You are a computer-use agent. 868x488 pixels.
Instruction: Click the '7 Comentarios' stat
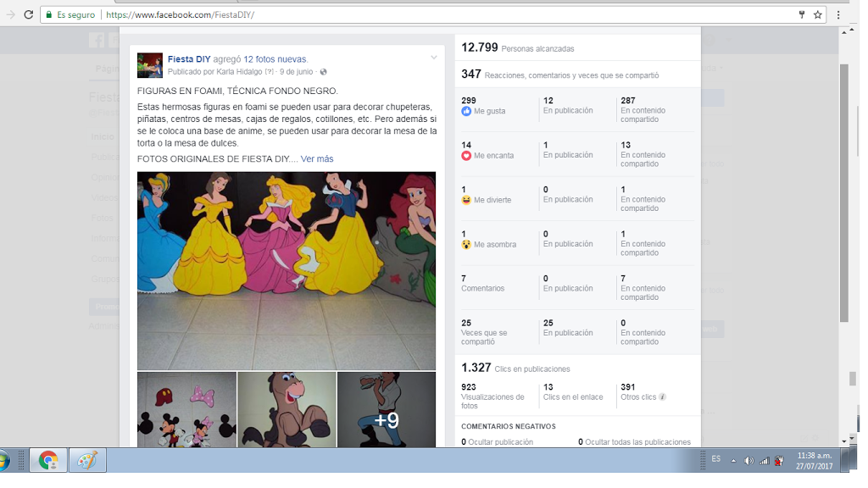click(x=482, y=283)
